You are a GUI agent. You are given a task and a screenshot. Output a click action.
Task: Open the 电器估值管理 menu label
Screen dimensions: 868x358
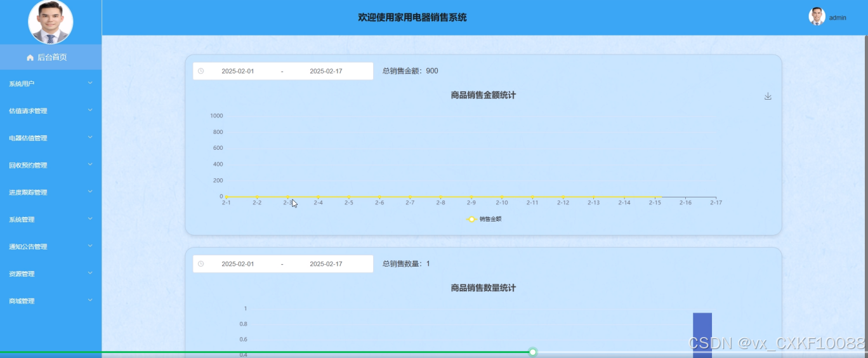tap(28, 138)
